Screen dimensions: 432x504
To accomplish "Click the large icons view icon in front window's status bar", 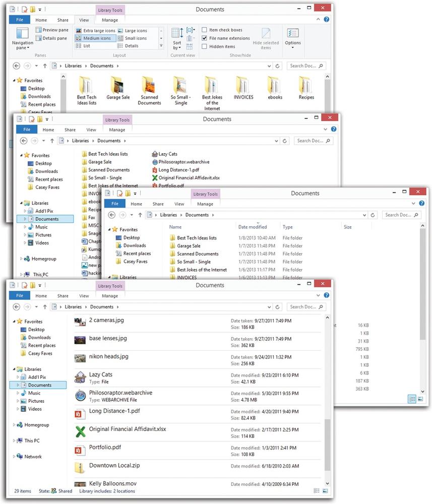I will (x=325, y=491).
